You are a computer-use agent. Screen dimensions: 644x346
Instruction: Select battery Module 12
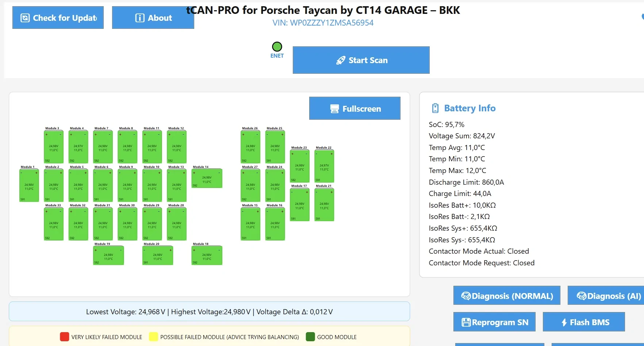pyautogui.click(x=177, y=147)
